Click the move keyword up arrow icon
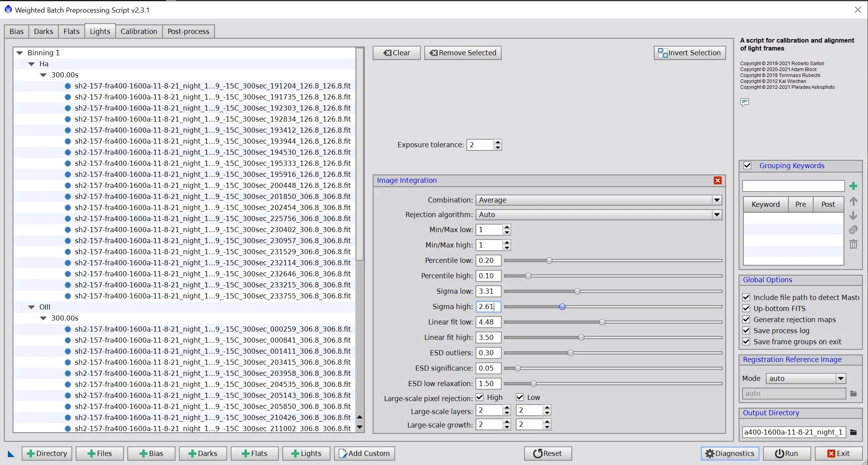 pyautogui.click(x=853, y=201)
